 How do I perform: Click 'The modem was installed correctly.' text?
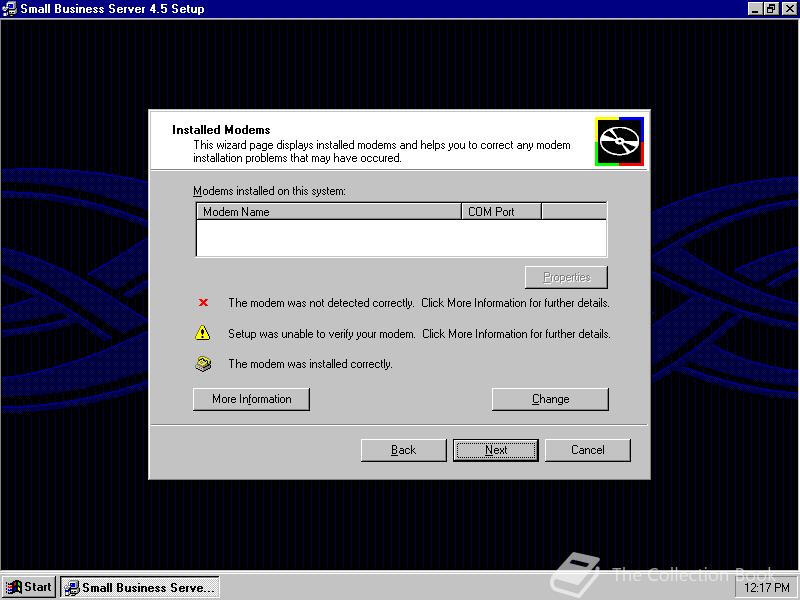(310, 364)
